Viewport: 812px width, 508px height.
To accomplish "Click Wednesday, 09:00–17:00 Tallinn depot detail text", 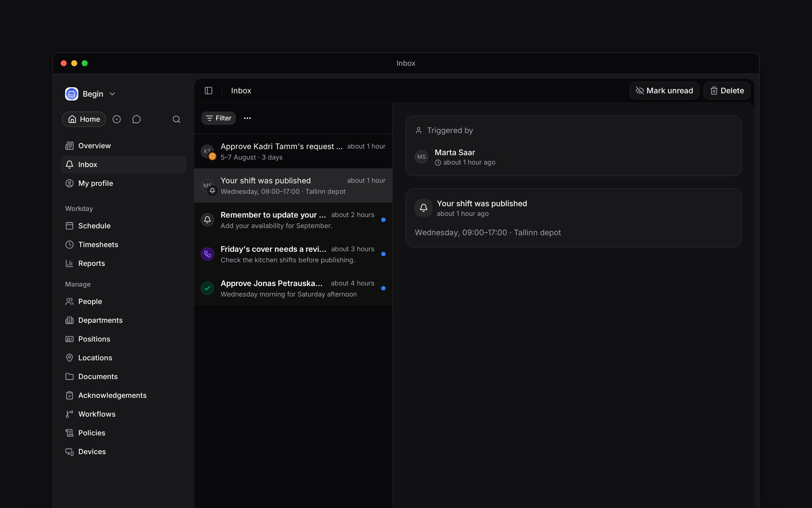I will pyautogui.click(x=488, y=232).
